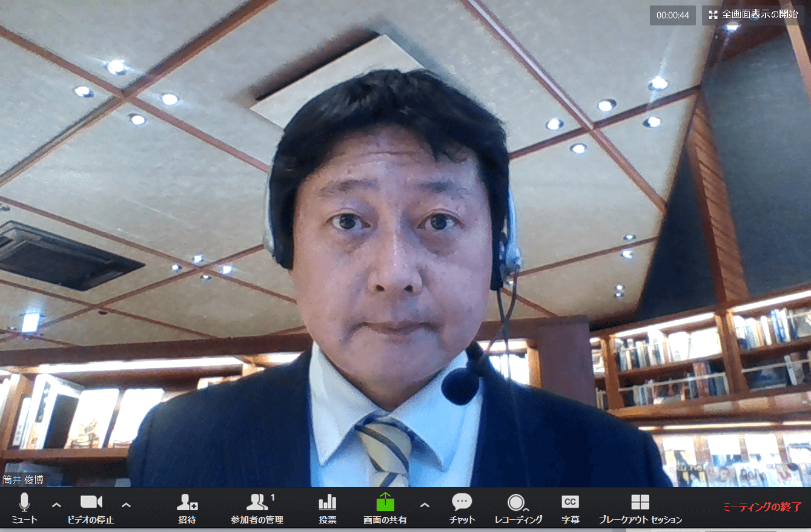
Task: Open the チャット chat bubble icon
Action: click(462, 502)
